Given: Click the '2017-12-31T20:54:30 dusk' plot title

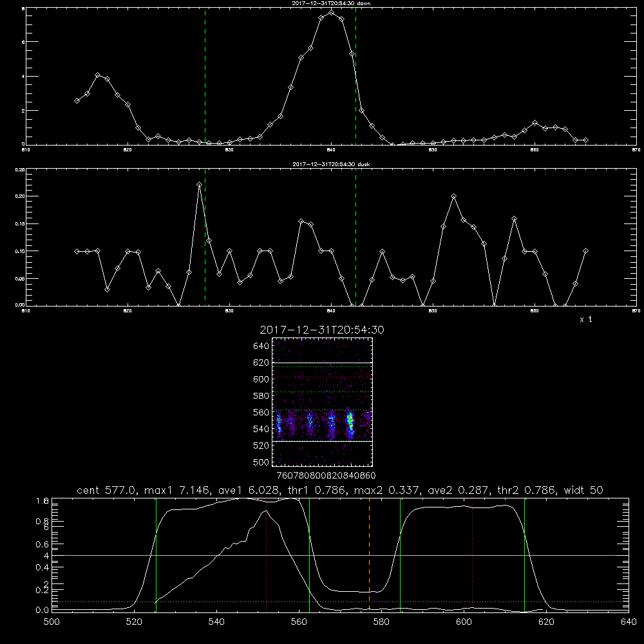Looking at the screenshot, I should pyautogui.click(x=331, y=164).
